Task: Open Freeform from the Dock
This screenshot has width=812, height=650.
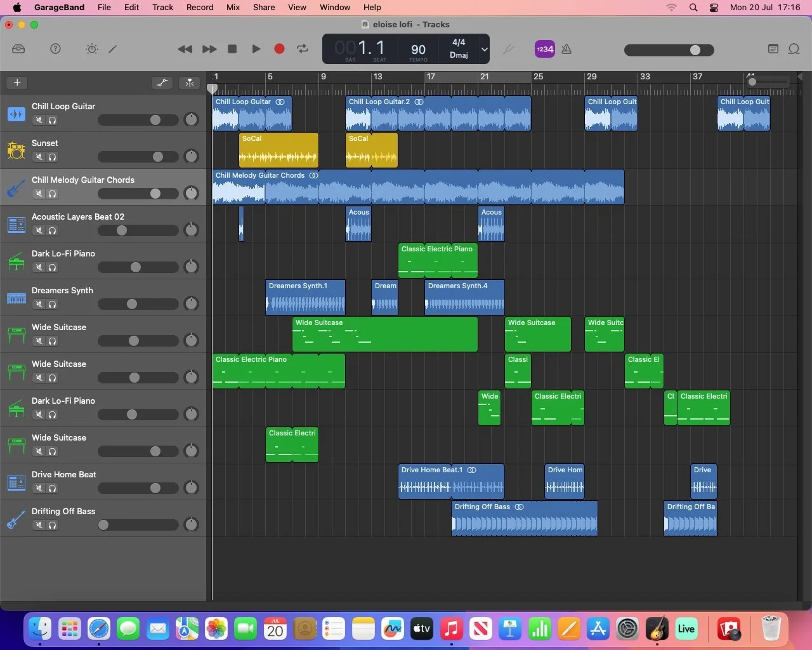Action: tap(393, 629)
